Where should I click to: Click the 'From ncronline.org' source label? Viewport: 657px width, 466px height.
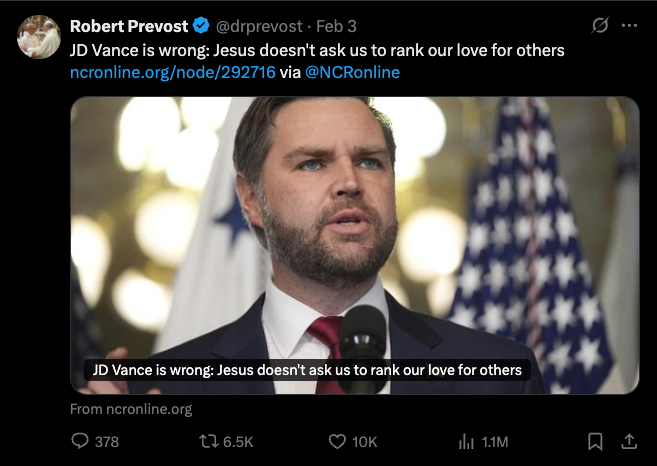tap(131, 409)
